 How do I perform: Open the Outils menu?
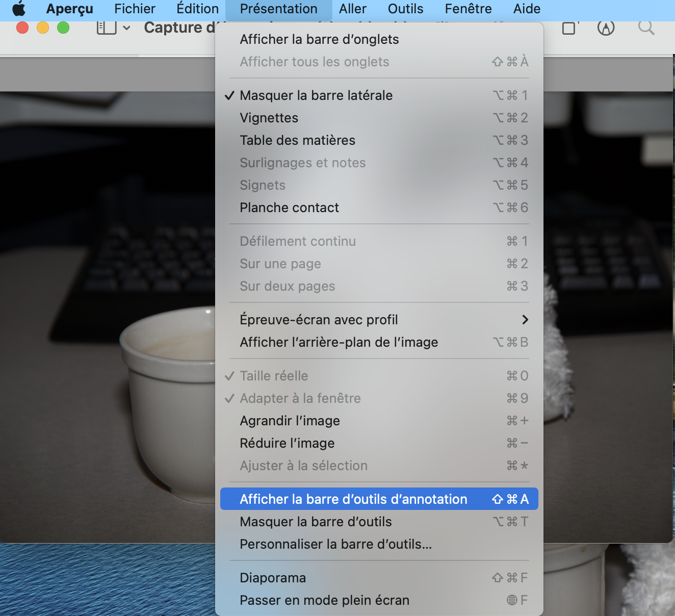pos(406,9)
